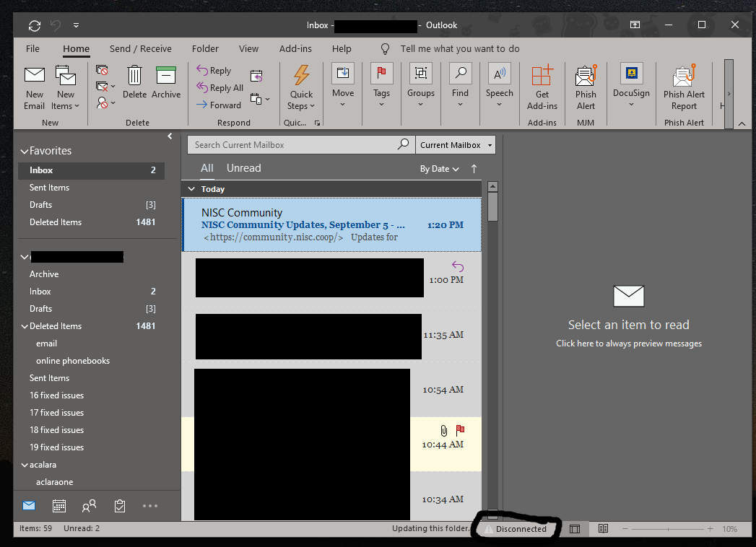This screenshot has width=756, height=547.
Task: Switch to the Send / Receive tab
Action: click(x=140, y=48)
